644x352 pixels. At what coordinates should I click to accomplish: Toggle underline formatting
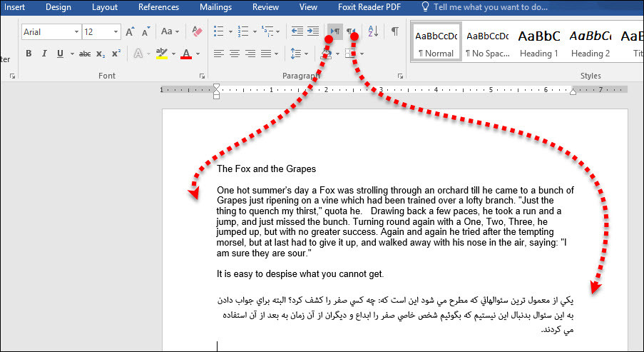pos(61,54)
